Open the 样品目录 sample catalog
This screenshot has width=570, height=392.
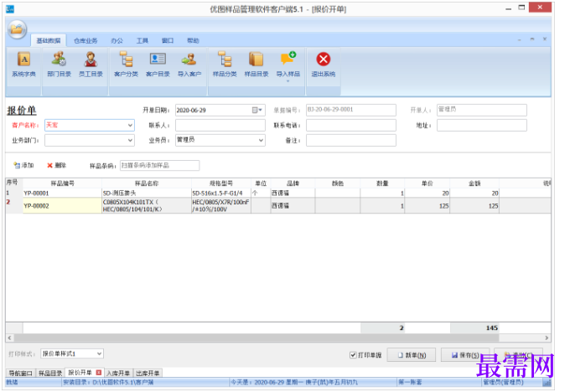click(x=256, y=64)
